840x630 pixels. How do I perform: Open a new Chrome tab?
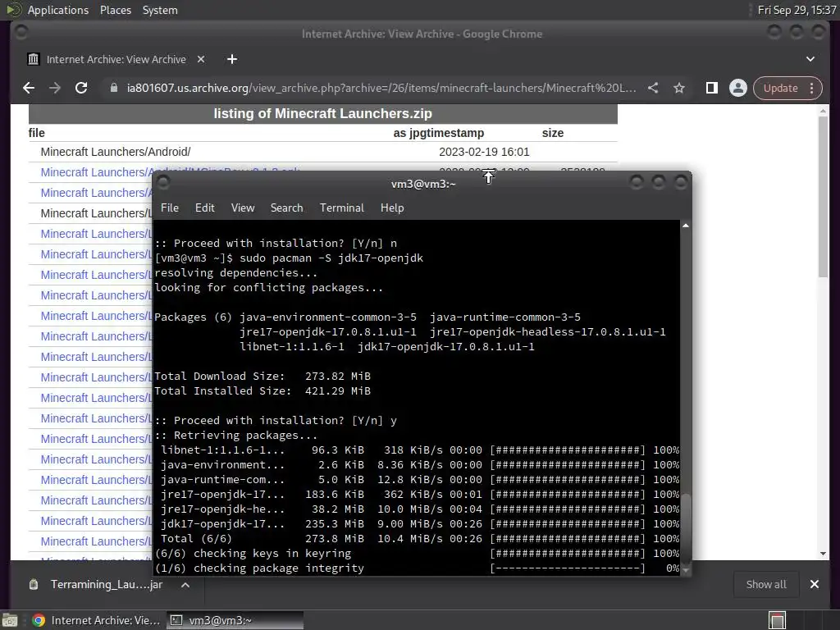232,59
